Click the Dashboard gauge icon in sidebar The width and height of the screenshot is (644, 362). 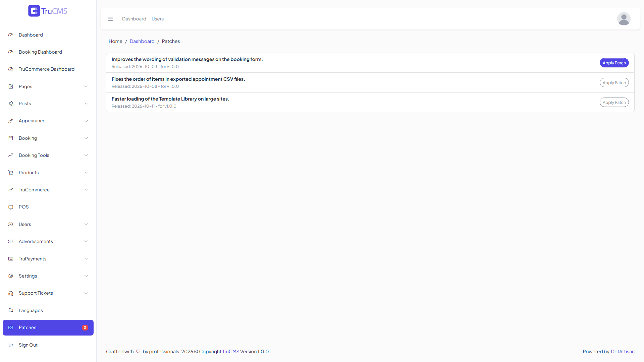coord(11,35)
